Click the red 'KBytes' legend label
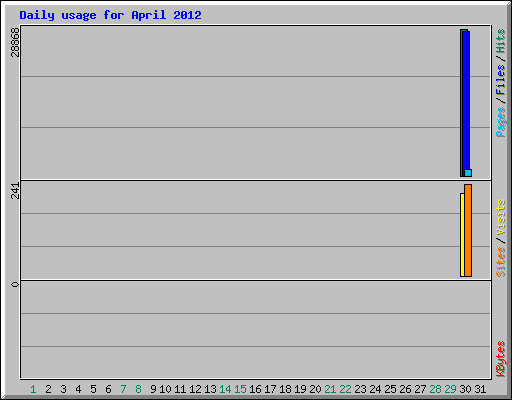 [501, 359]
